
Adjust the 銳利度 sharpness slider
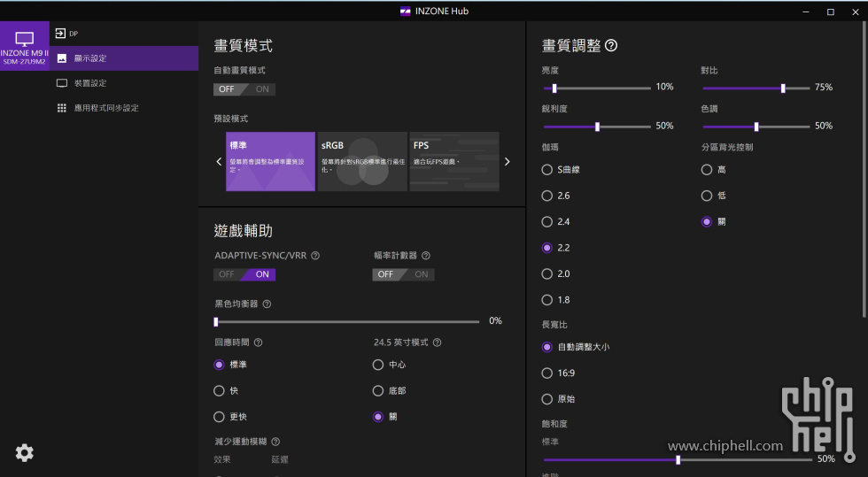[x=597, y=127]
